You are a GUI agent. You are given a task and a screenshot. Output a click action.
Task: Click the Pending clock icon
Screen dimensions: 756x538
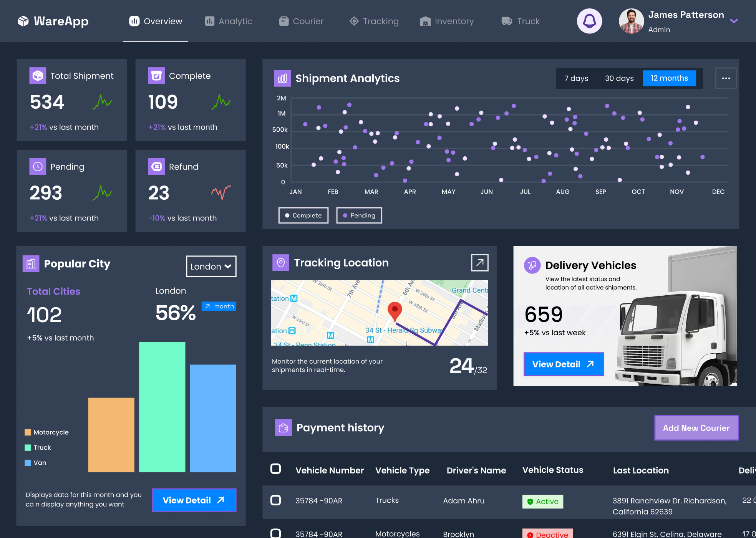coord(38,167)
